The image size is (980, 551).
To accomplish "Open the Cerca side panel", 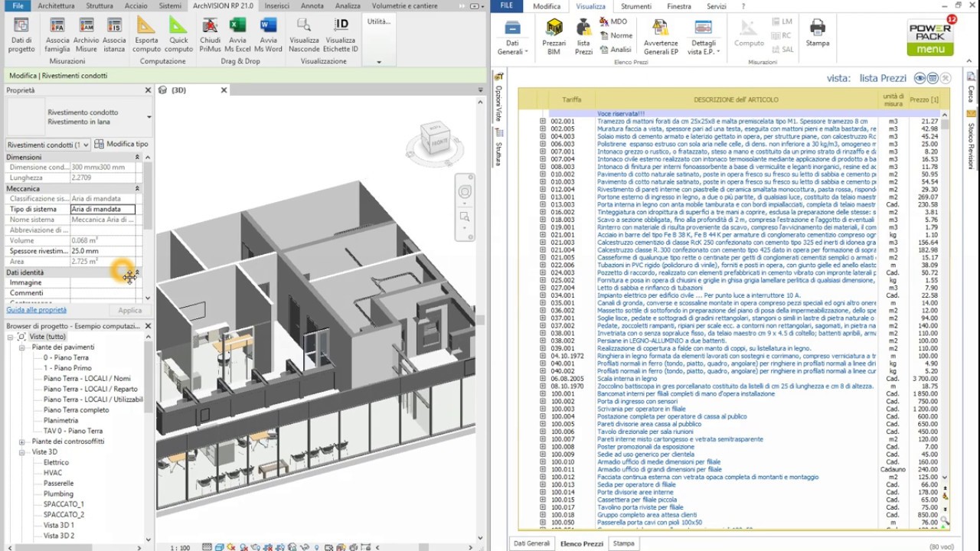I will (971, 88).
